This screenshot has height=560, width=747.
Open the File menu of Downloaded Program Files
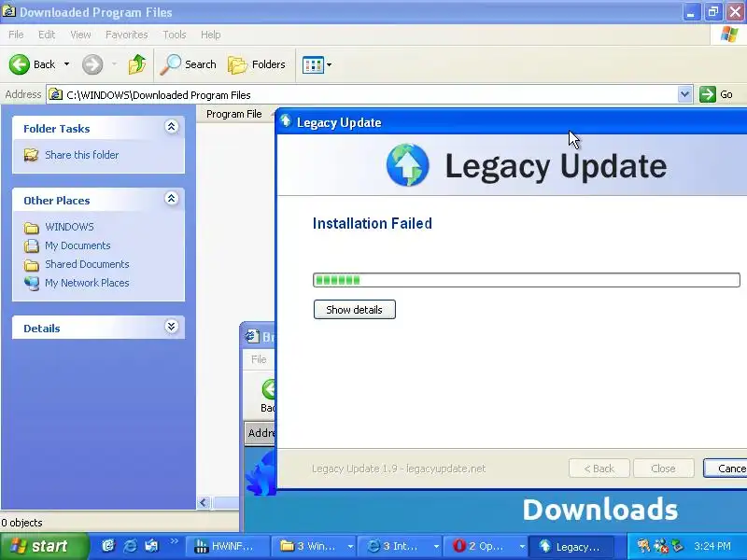point(16,35)
